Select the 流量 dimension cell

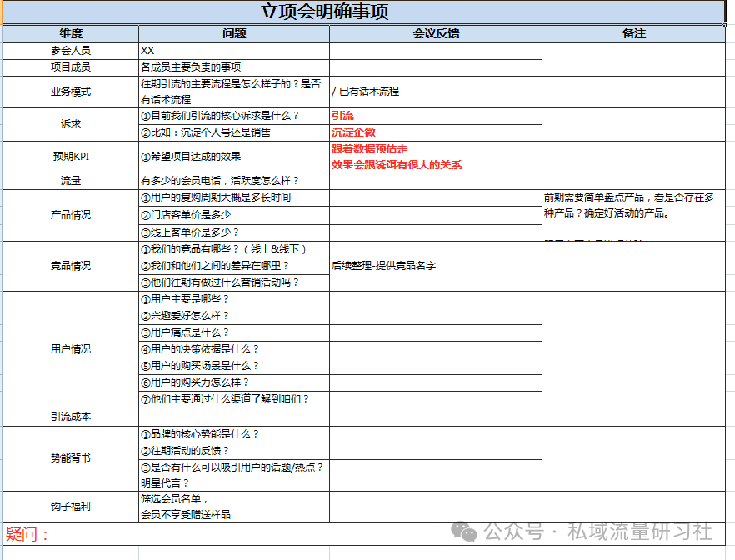(71, 181)
